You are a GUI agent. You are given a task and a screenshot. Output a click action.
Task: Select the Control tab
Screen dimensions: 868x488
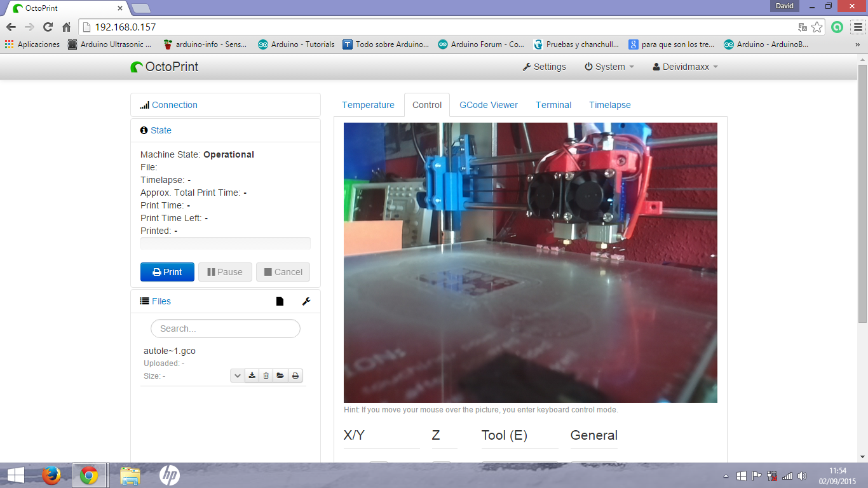[427, 105]
